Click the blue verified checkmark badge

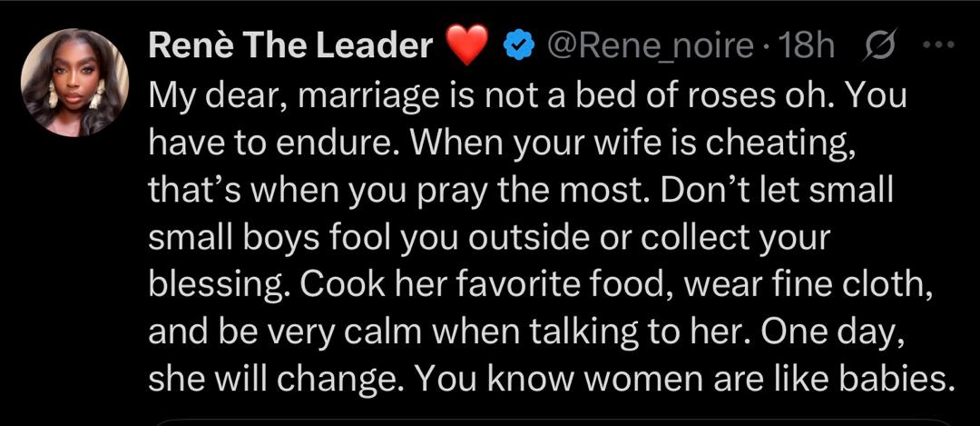click(516, 45)
